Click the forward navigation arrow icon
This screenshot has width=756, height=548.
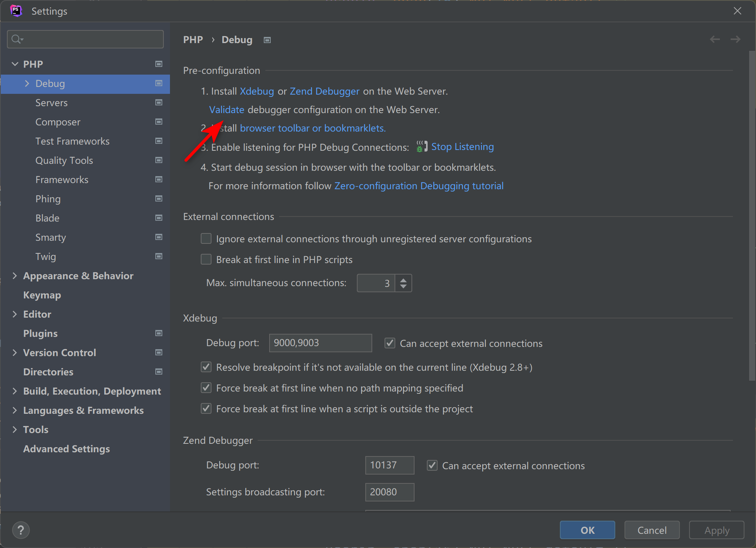pos(735,39)
